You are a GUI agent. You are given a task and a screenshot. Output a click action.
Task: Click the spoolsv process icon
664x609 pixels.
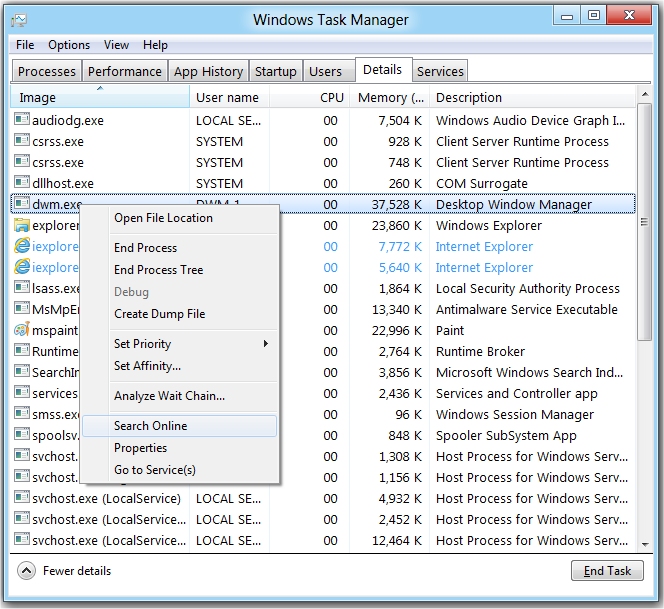coord(22,434)
